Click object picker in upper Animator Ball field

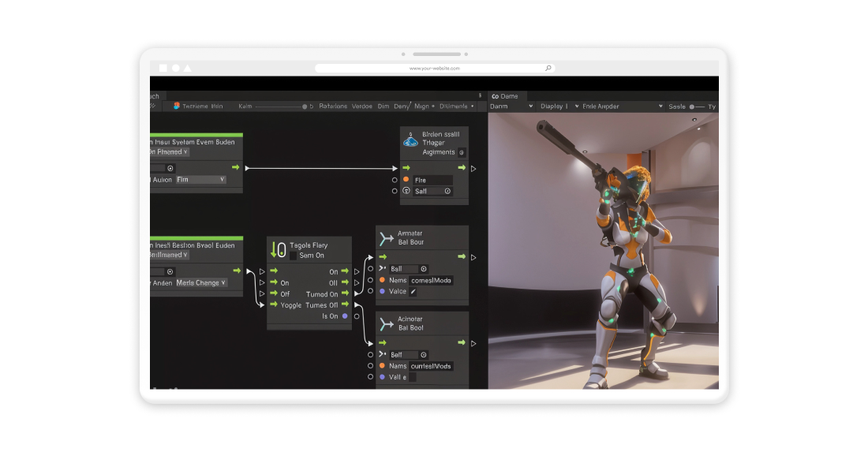tap(424, 269)
